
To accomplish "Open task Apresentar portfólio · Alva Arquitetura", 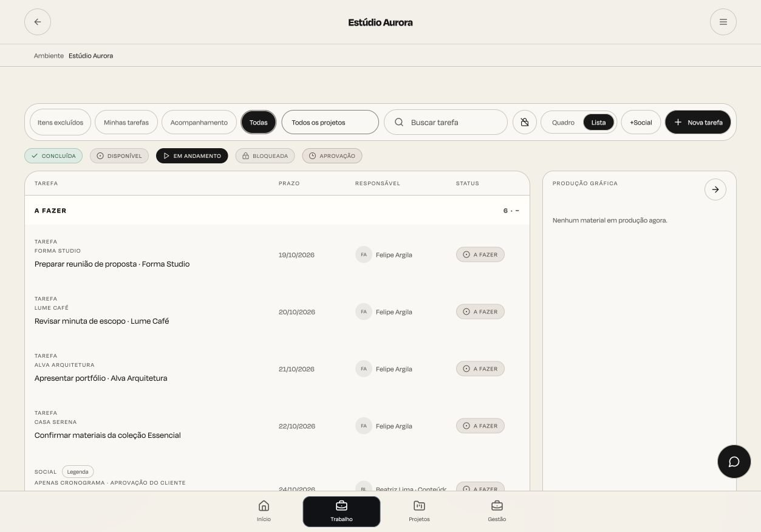I will point(101,378).
